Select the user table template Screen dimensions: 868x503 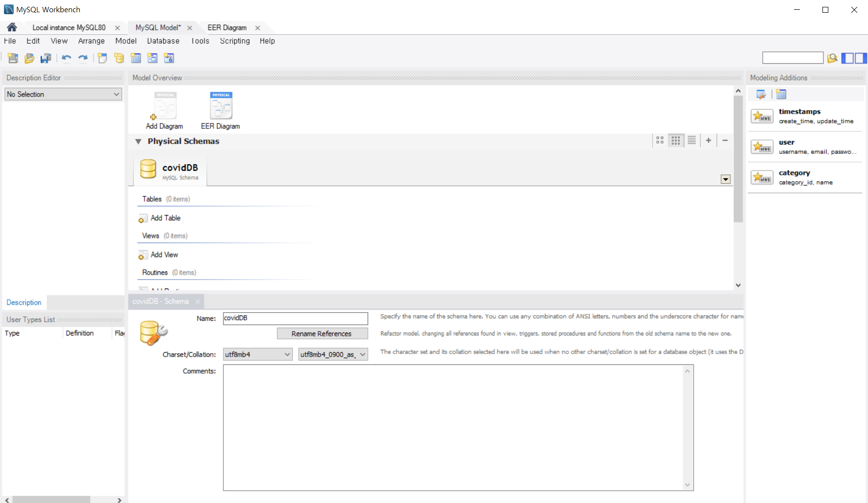coord(805,147)
